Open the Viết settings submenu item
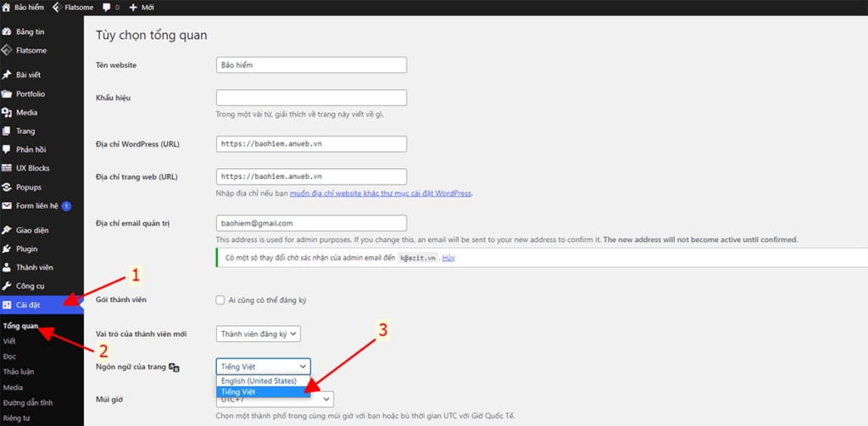868x426 pixels. 9,341
